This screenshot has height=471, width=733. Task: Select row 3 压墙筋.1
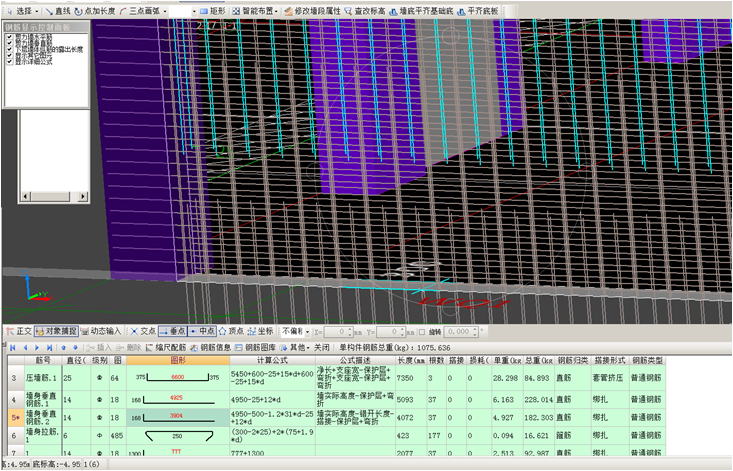pyautogui.click(x=16, y=378)
